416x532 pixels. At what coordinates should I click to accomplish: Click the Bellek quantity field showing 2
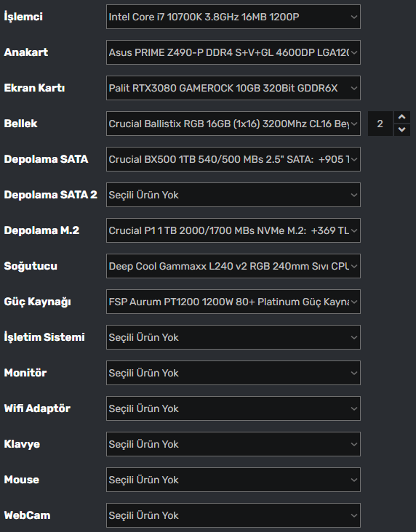(x=380, y=124)
